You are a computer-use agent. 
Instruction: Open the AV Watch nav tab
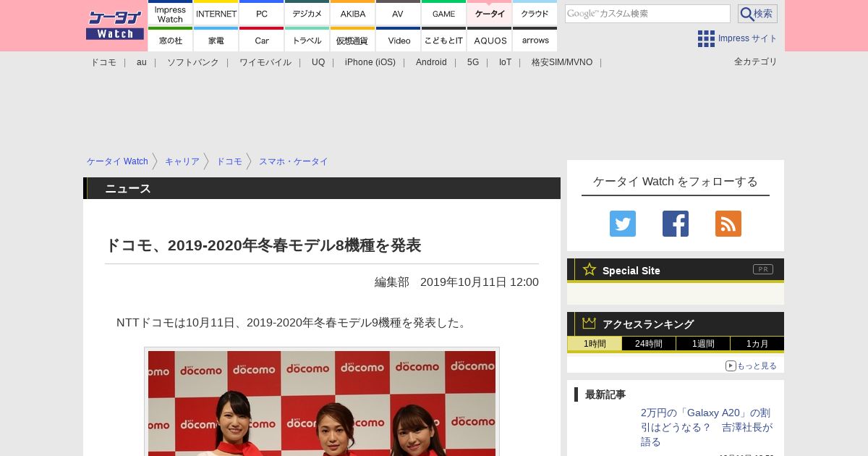click(398, 13)
